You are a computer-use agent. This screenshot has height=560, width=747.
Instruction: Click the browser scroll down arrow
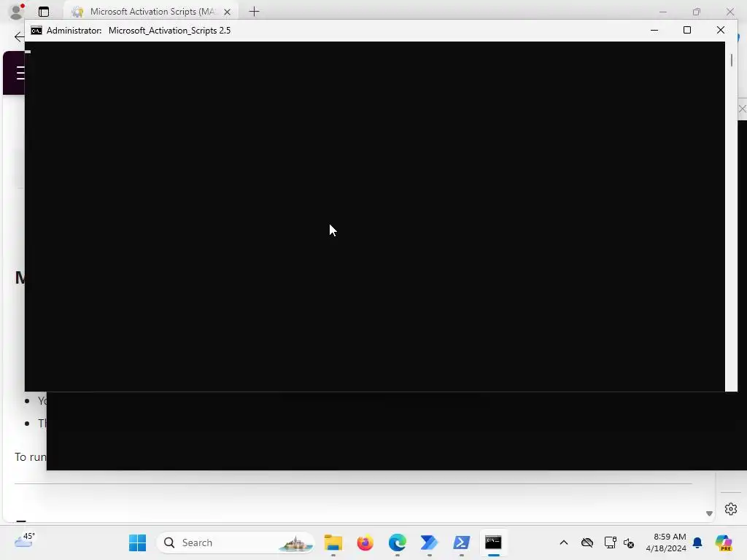tap(709, 513)
